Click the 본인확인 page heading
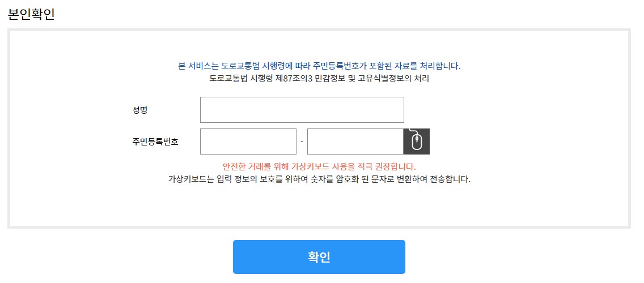 point(31,14)
